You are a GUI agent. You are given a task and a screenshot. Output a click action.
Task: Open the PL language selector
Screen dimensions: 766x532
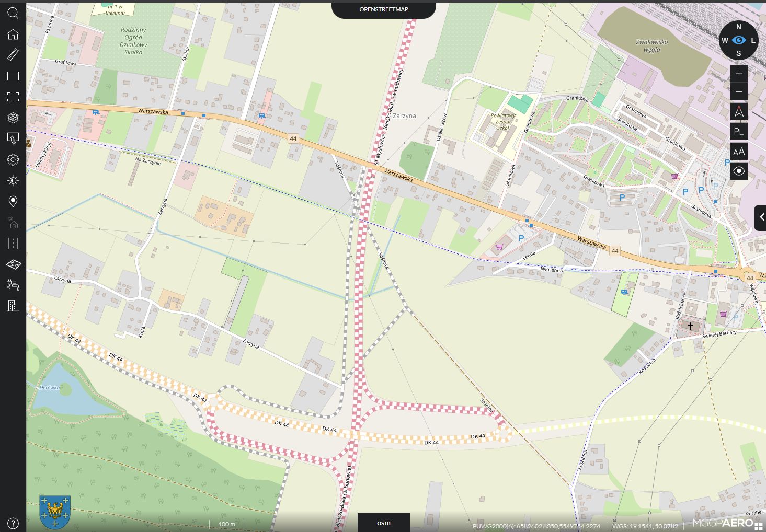pos(738,132)
